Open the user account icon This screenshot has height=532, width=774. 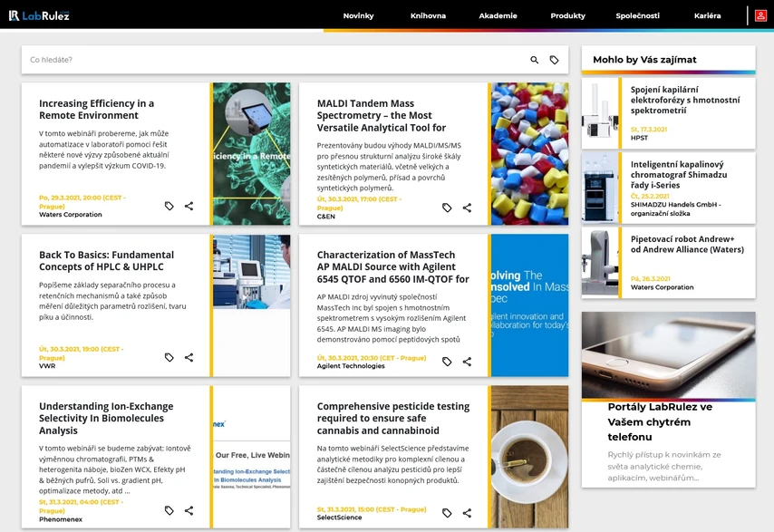[x=760, y=15]
